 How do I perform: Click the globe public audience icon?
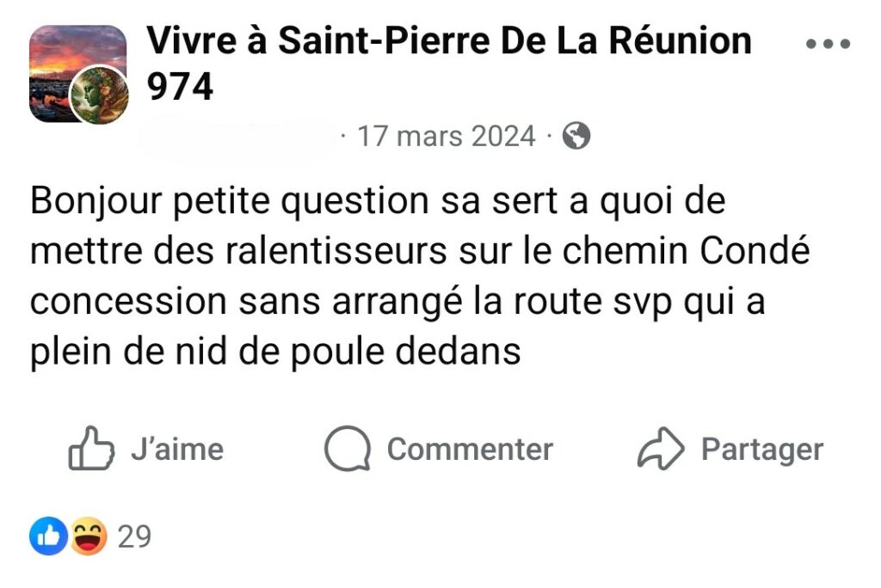576,136
